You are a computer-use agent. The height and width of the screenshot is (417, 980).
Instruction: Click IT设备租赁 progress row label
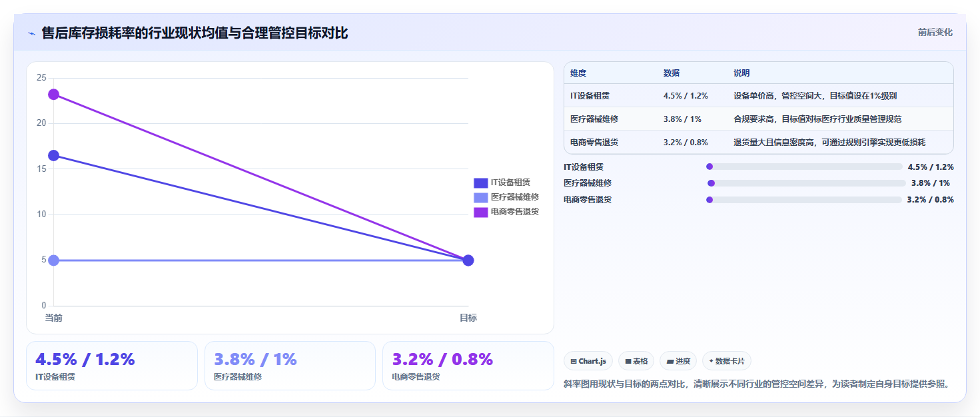584,167
